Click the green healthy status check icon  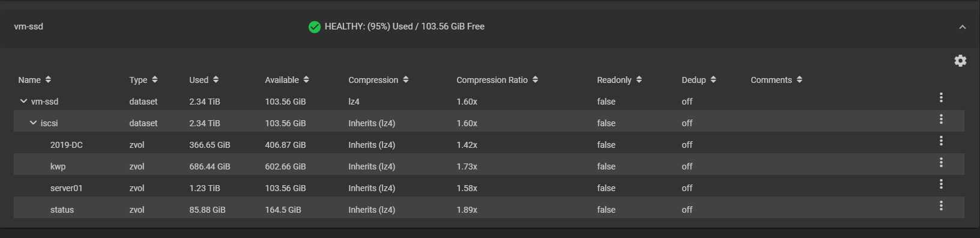(314, 27)
